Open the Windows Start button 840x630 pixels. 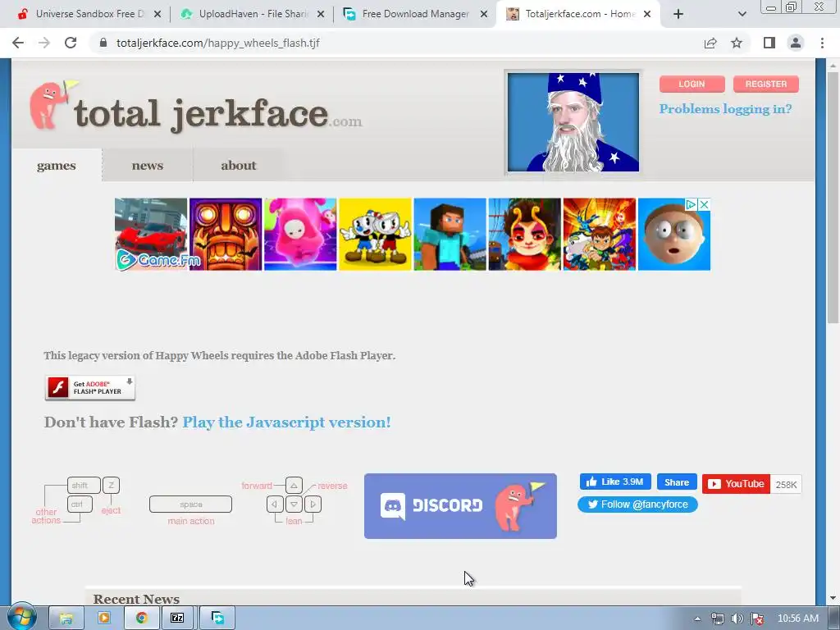(x=22, y=618)
